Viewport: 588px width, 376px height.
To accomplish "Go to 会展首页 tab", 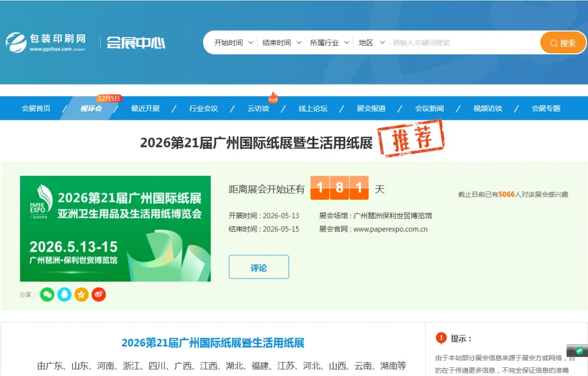I will click(x=36, y=108).
